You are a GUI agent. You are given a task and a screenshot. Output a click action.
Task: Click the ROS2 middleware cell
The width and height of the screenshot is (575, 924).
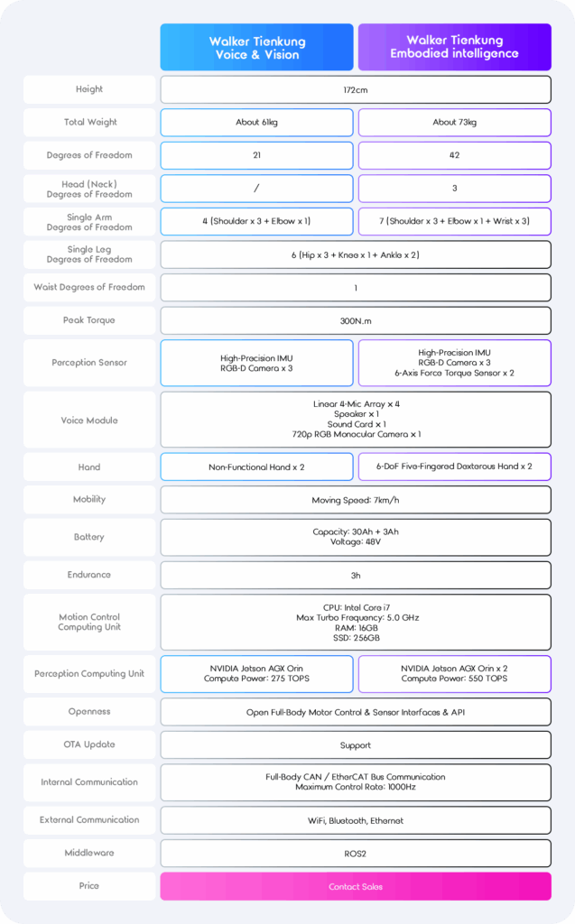click(x=356, y=853)
